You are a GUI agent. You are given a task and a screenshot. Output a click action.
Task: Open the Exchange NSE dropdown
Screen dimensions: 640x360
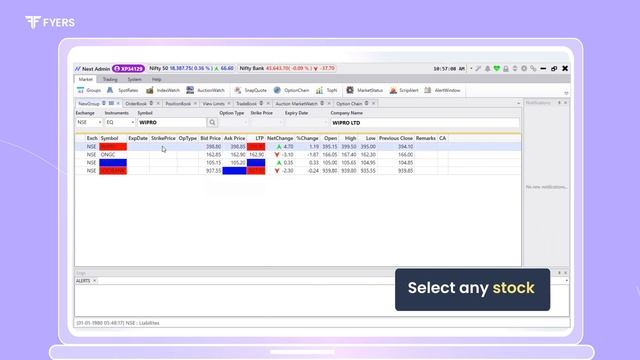click(89, 122)
